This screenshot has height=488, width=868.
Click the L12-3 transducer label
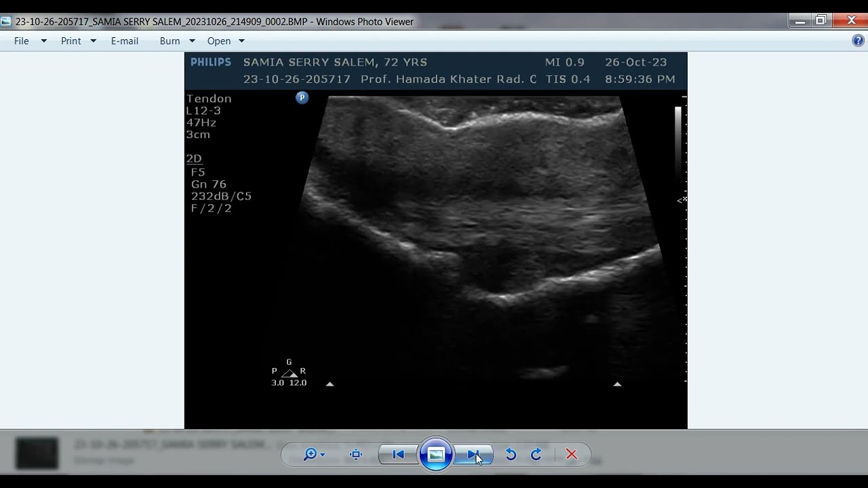point(203,110)
